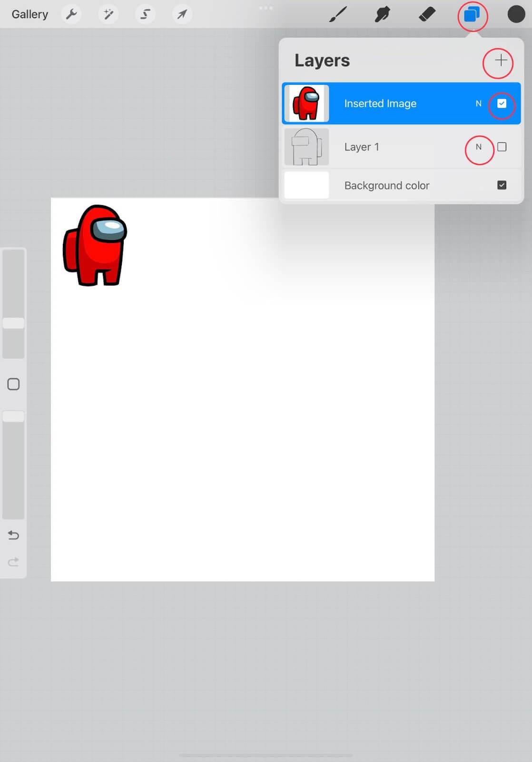Select the Inserted Image layer name
The width and height of the screenshot is (532, 762).
(x=380, y=103)
